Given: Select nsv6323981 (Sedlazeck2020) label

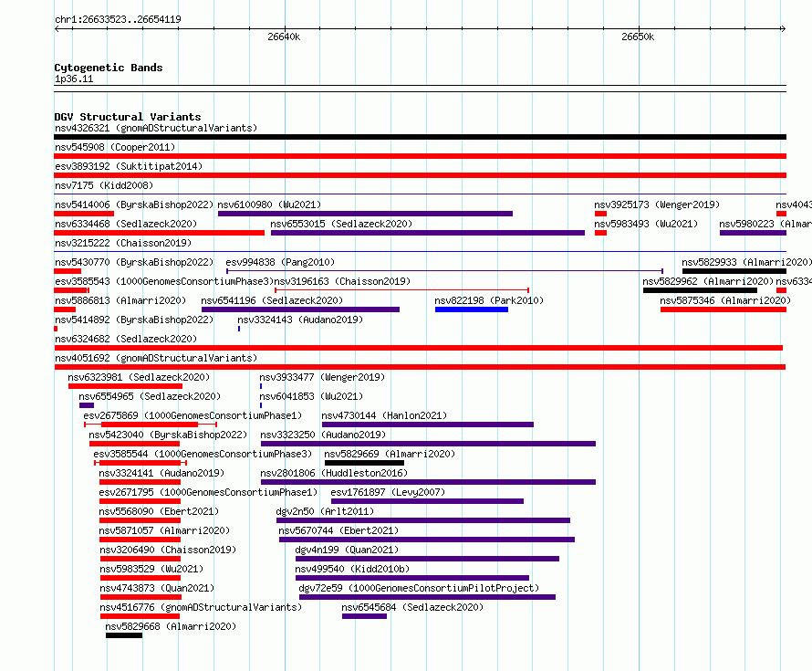Looking at the screenshot, I should click(x=139, y=377).
